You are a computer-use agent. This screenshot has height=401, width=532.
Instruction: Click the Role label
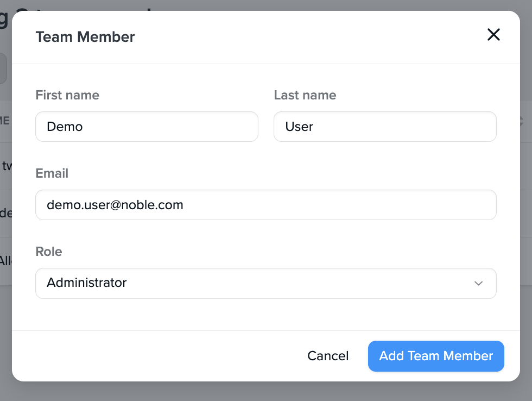tap(49, 252)
